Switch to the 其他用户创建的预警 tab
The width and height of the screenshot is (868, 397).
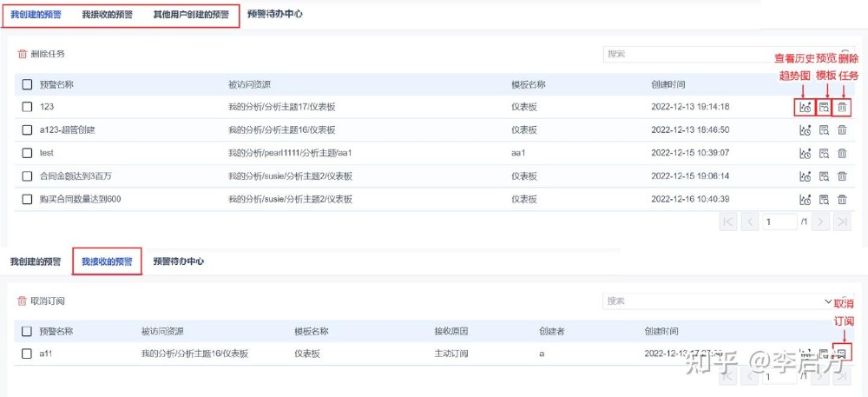191,15
